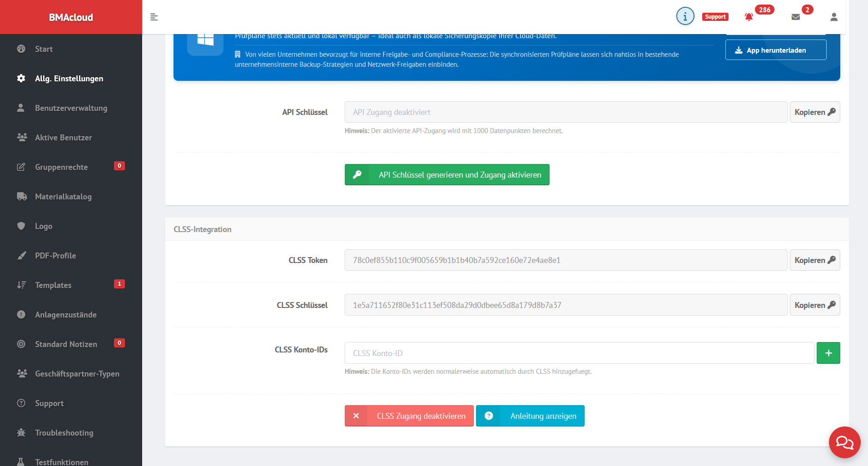The width and height of the screenshot is (868, 466).
Task: Open messages envelope icon in header
Action: pyautogui.click(x=796, y=17)
